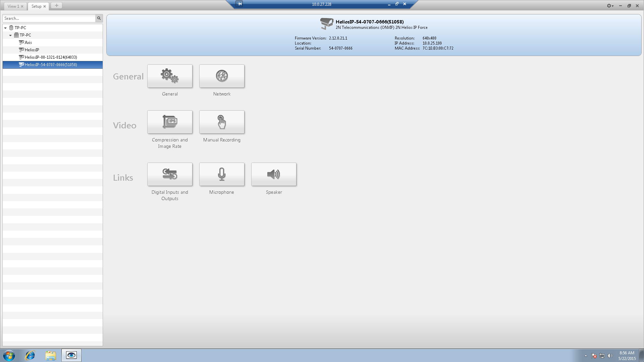The height and width of the screenshot is (362, 644).
Task: Open the Manual Recording hand icon
Action: (x=222, y=122)
